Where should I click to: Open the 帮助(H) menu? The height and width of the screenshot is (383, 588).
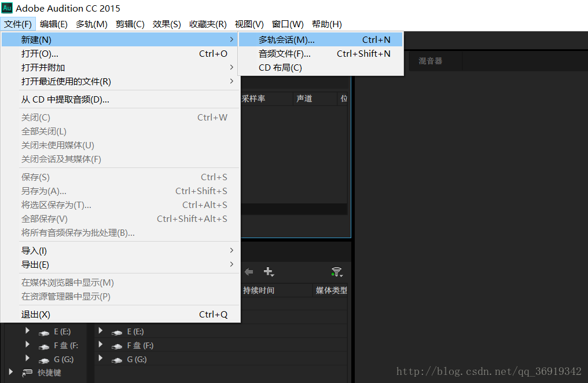click(326, 24)
